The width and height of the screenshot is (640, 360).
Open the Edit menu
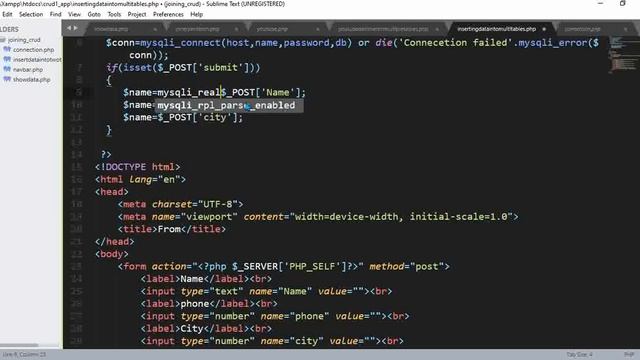(x=7, y=14)
